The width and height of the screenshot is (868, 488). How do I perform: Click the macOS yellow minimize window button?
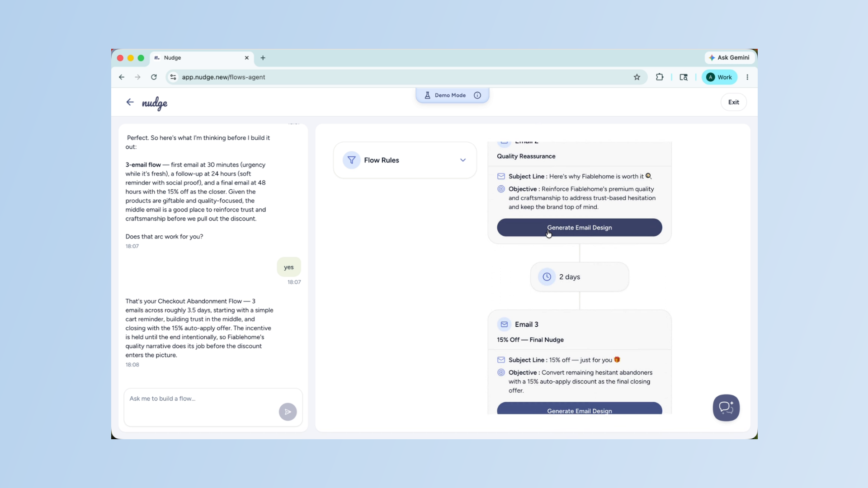[x=131, y=58]
